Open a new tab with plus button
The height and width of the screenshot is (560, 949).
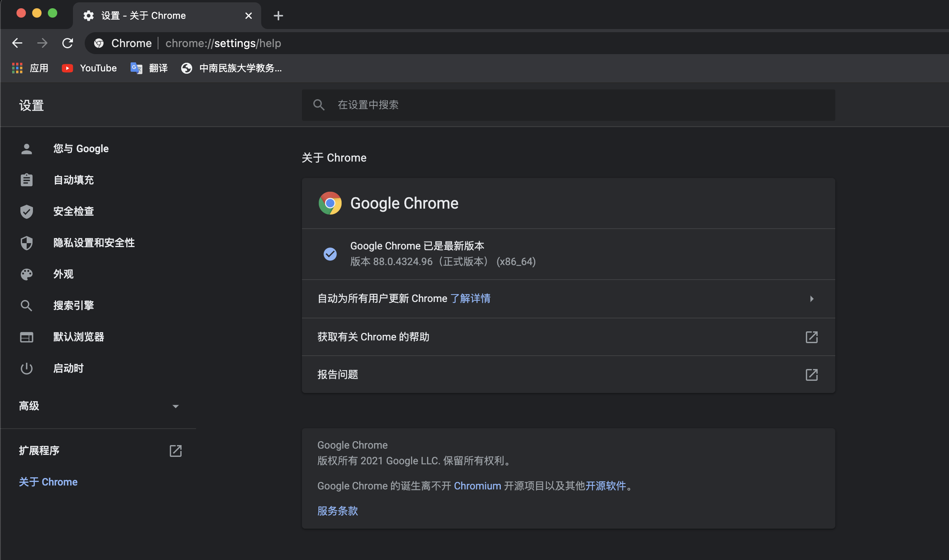(x=278, y=16)
